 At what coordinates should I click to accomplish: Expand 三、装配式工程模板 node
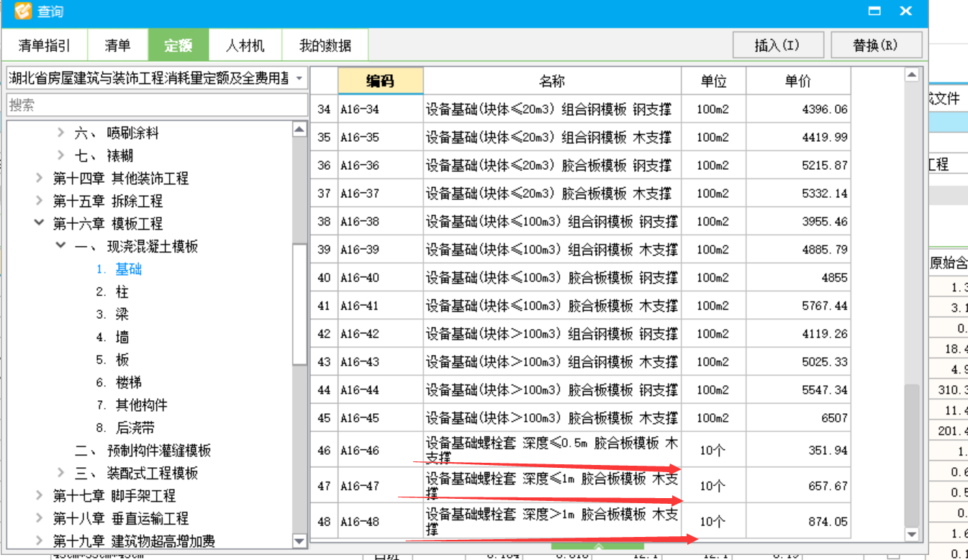[x=61, y=473]
